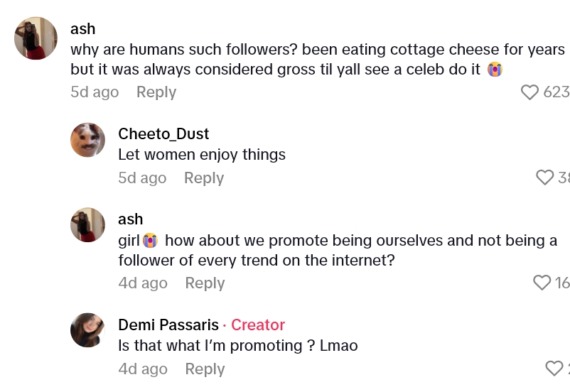The width and height of the screenshot is (570, 392).
Task: Reply to ash's "girl" comment
Action: coord(205,283)
